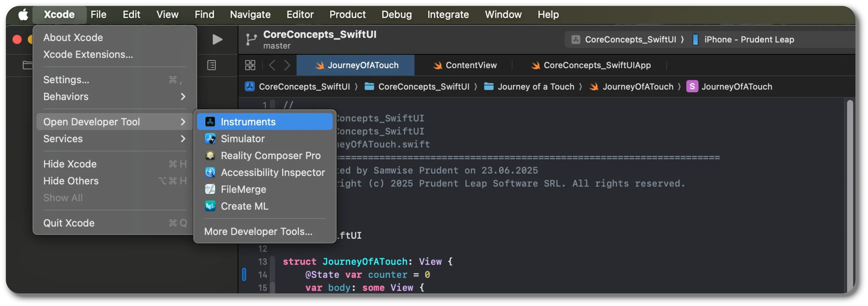Open CoreConcepts_SwiftUI folder breadcrumb
The image size is (868, 306).
(424, 86)
